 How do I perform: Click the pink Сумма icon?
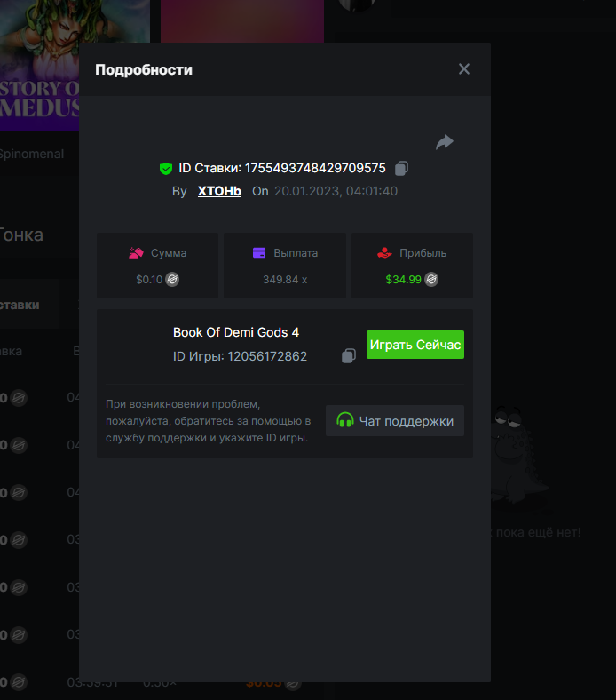coord(136,253)
